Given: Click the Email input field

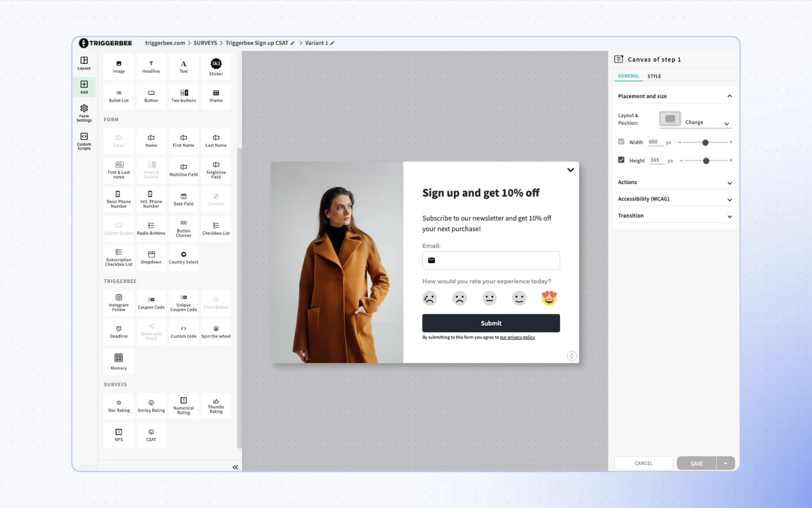Looking at the screenshot, I should [x=491, y=260].
